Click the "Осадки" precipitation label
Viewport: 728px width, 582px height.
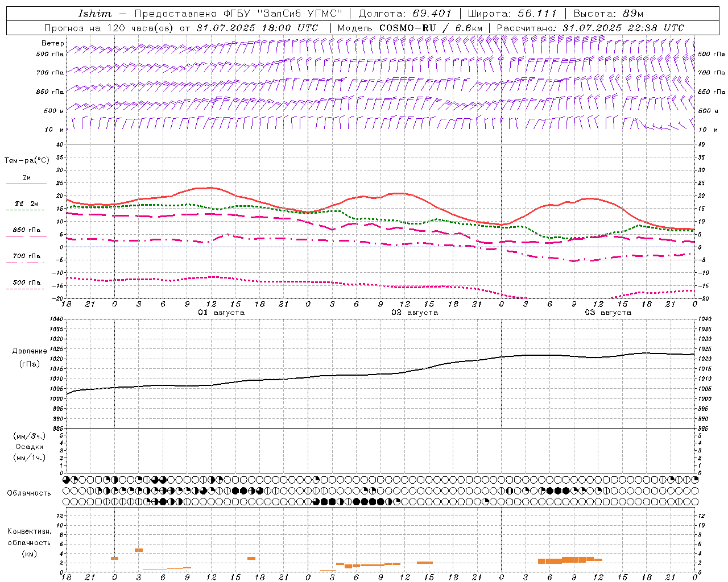coord(30,447)
